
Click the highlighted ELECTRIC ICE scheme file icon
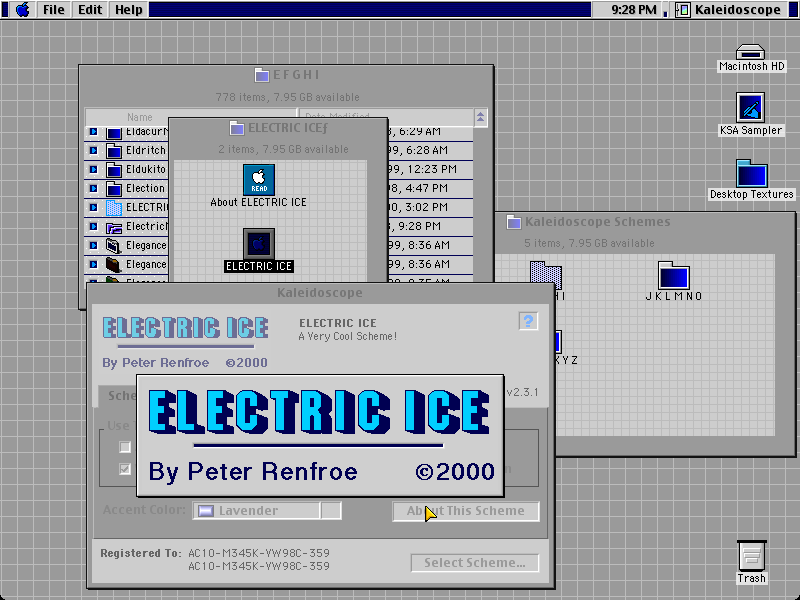point(259,244)
